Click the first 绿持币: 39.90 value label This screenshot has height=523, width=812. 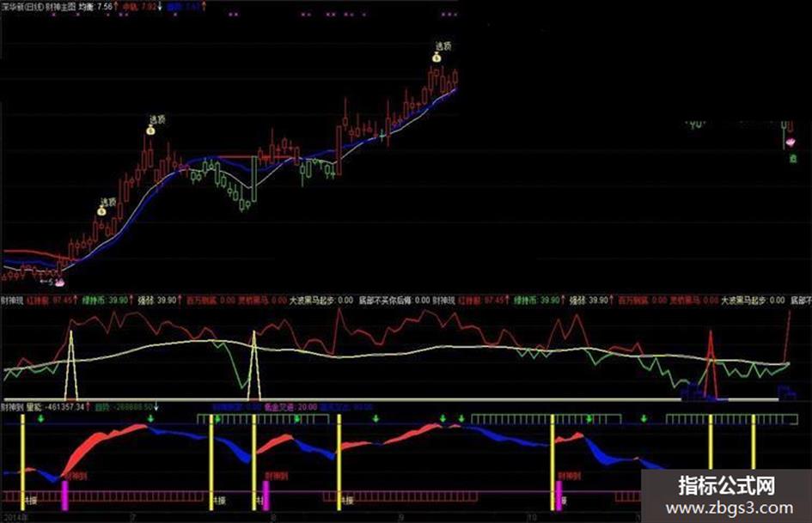coord(104,300)
